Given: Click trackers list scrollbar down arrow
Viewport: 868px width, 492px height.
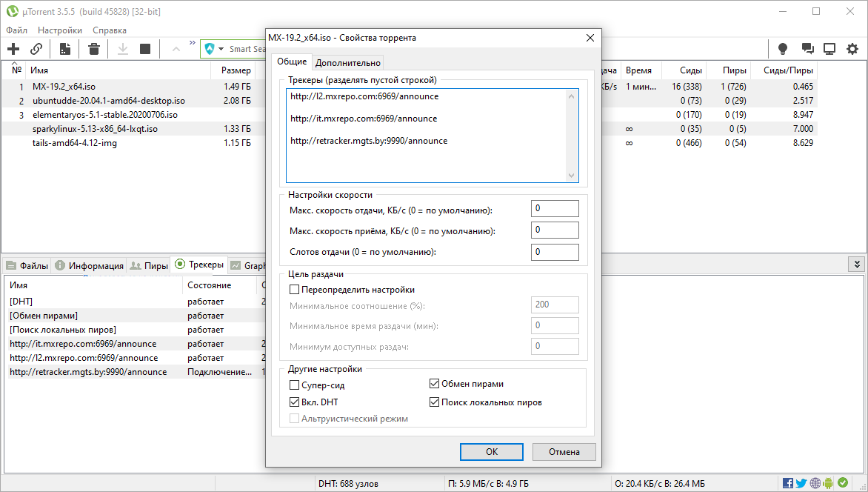Looking at the screenshot, I should coord(571,176).
